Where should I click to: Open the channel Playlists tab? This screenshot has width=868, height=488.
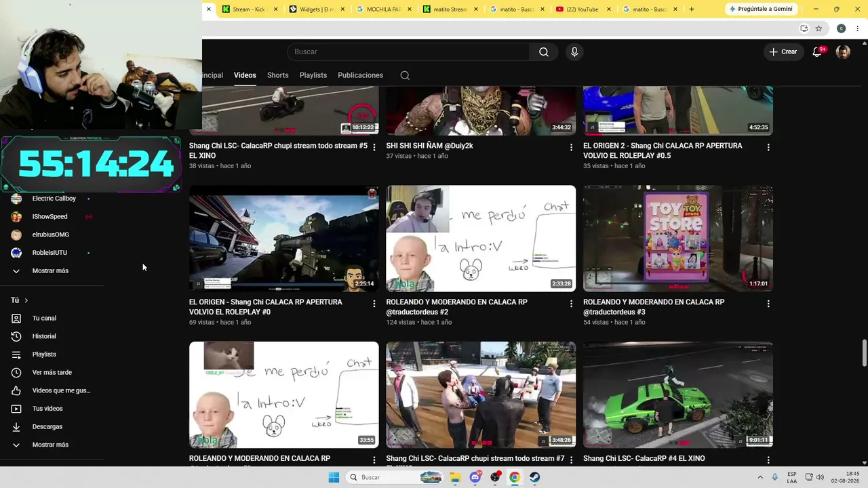click(x=313, y=75)
